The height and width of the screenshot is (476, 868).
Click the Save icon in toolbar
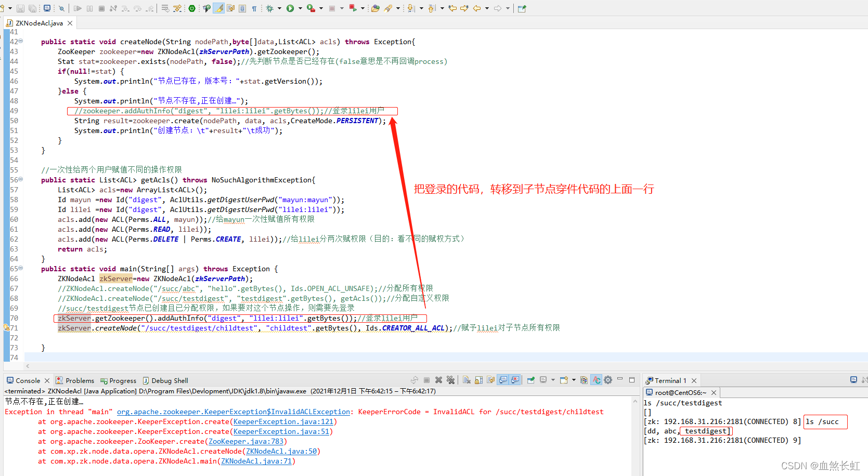(x=20, y=8)
